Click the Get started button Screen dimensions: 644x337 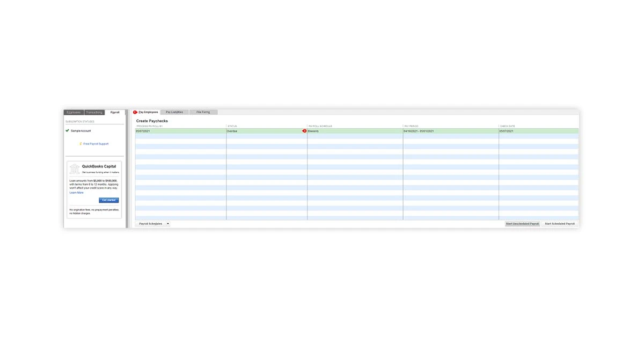[108, 200]
